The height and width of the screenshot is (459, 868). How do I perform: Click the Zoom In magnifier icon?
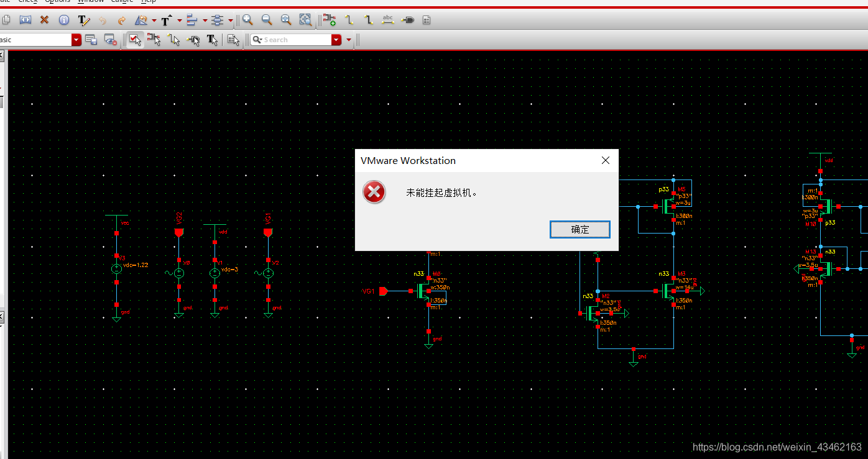tap(247, 20)
